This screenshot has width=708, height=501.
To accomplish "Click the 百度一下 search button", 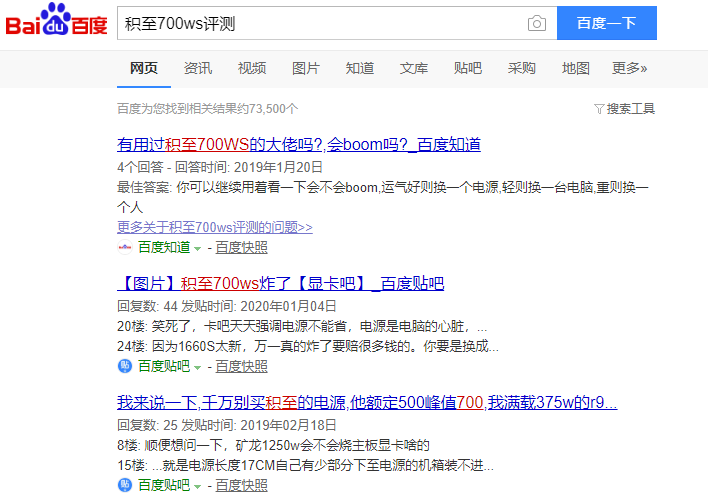I will click(606, 23).
